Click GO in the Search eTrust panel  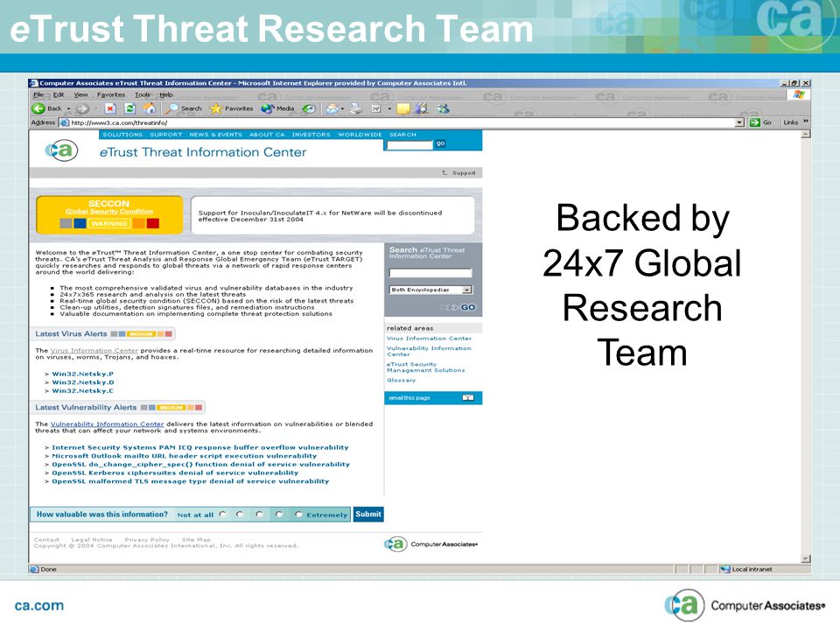click(x=467, y=307)
